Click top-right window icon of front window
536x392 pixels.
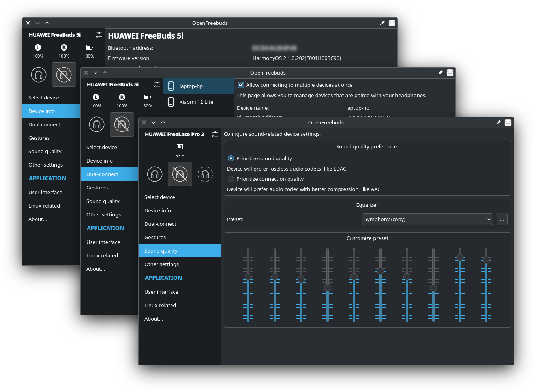pos(508,122)
